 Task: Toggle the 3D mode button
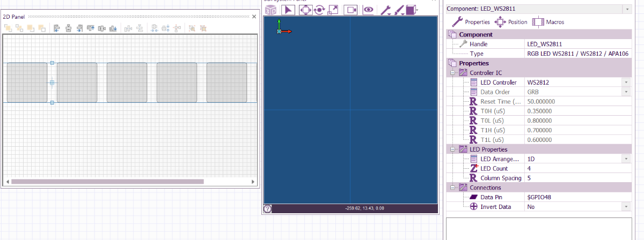272,10
